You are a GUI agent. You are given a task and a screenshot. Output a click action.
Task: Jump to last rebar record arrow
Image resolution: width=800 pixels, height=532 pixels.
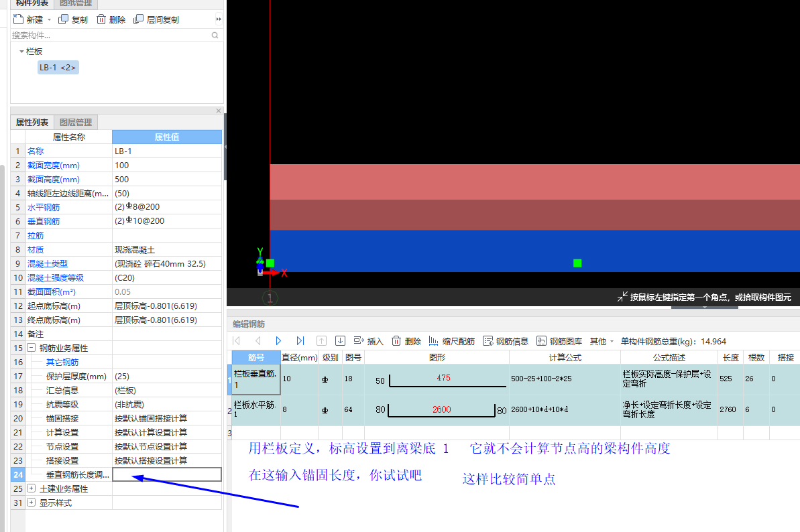click(x=300, y=341)
